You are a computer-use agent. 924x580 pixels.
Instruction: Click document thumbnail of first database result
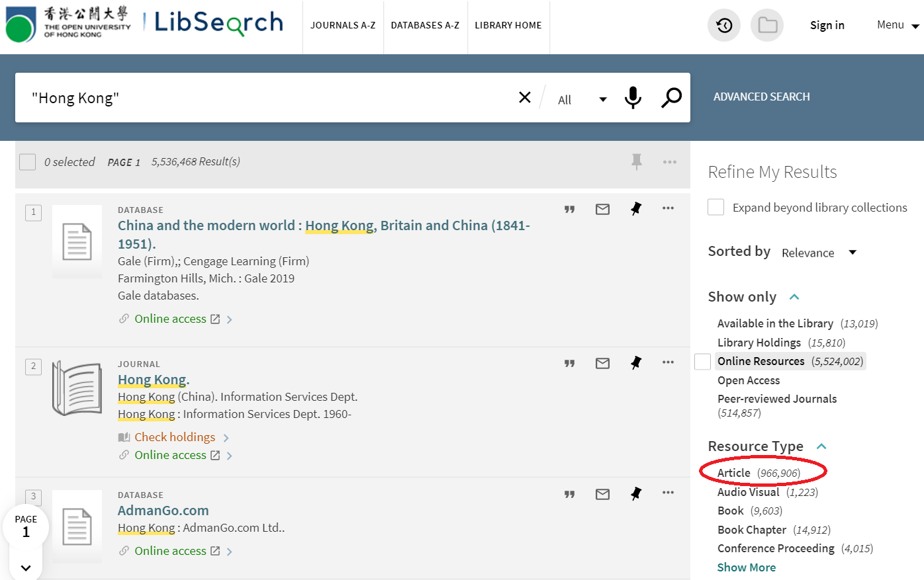pyautogui.click(x=77, y=241)
